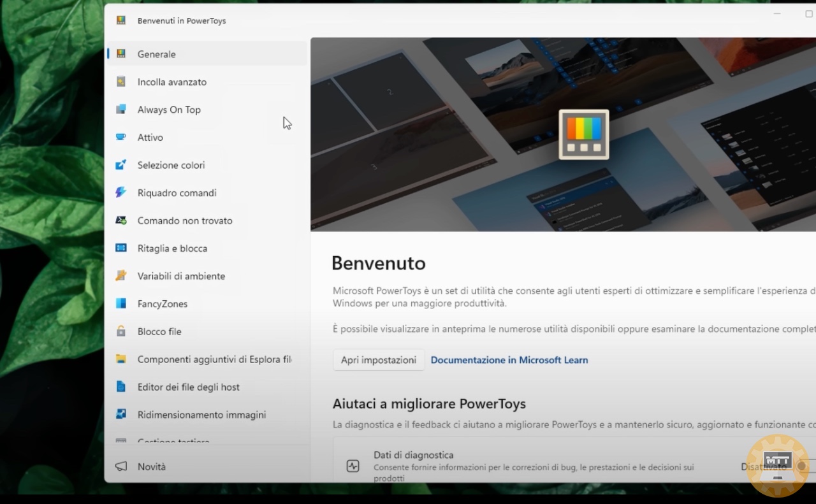Click the Comando non trovato icon
816x504 pixels.
(121, 220)
